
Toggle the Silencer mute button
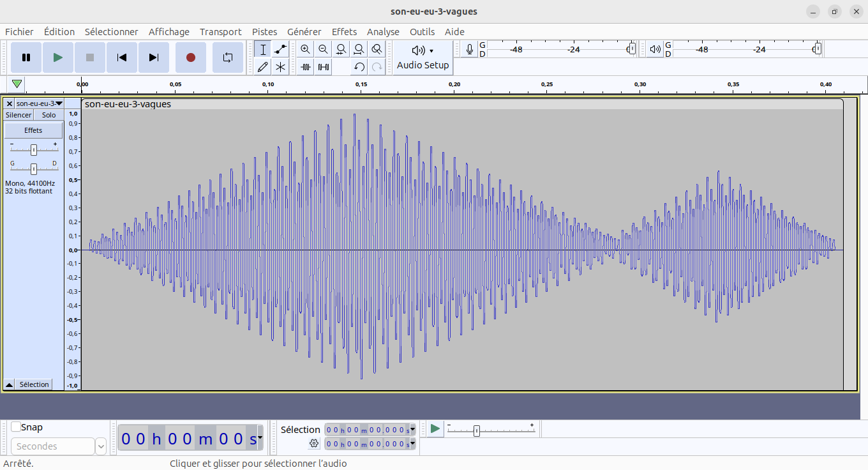click(x=19, y=115)
